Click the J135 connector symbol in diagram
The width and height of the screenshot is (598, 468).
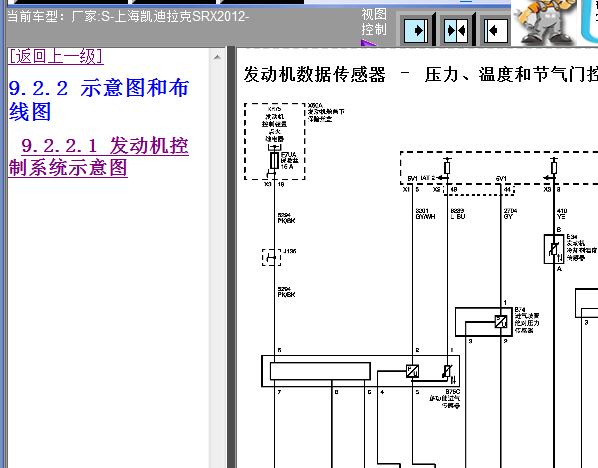click(x=272, y=257)
